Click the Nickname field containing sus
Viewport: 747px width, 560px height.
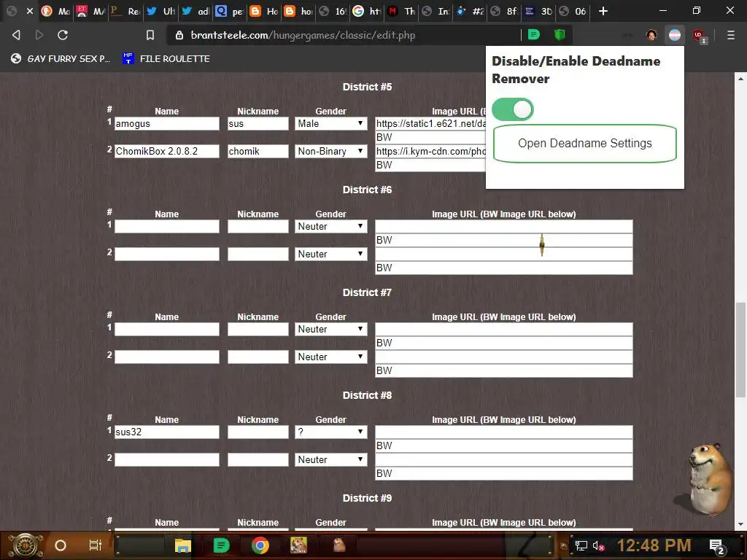pos(258,124)
